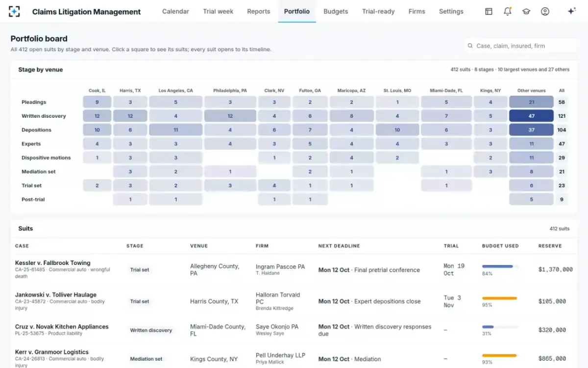
Task: Launch the sparkle AI assistant icon
Action: pyautogui.click(x=571, y=11)
